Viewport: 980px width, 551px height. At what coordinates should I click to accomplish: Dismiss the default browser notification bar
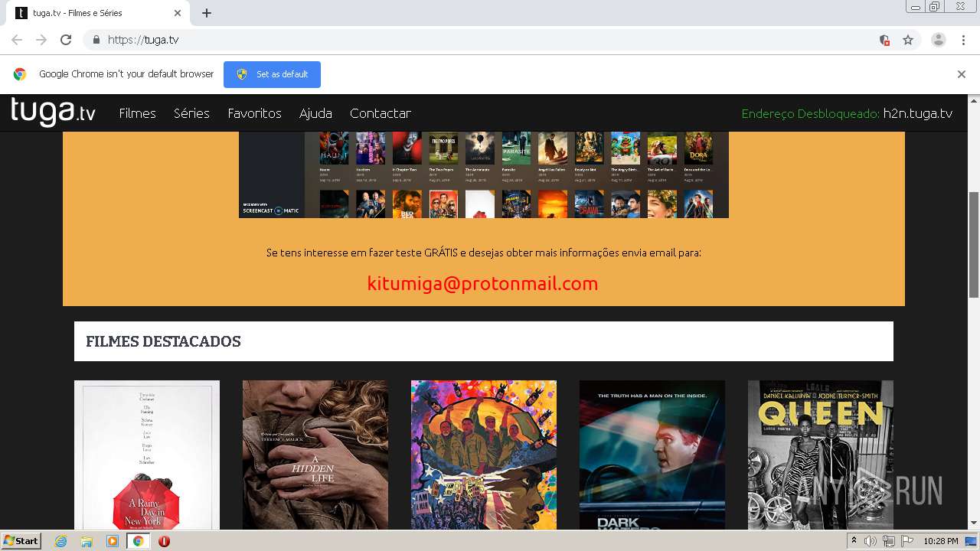click(x=962, y=74)
